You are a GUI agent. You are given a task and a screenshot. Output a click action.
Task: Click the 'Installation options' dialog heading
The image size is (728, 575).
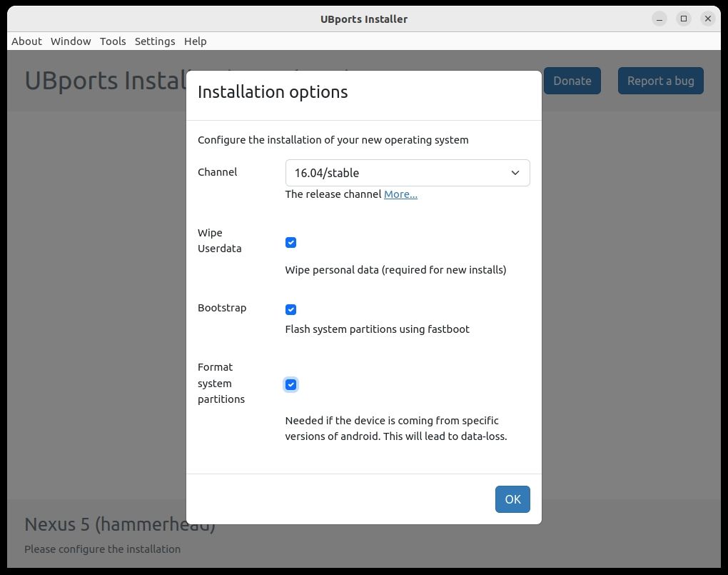273,92
